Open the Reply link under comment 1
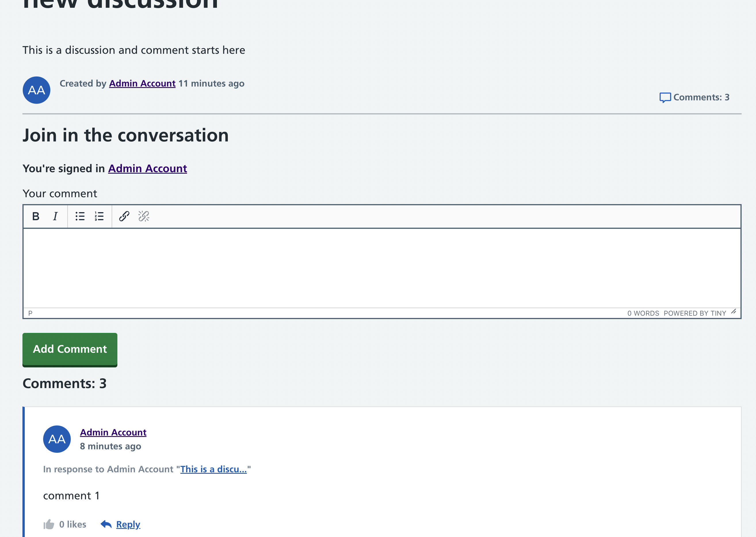 point(128,524)
